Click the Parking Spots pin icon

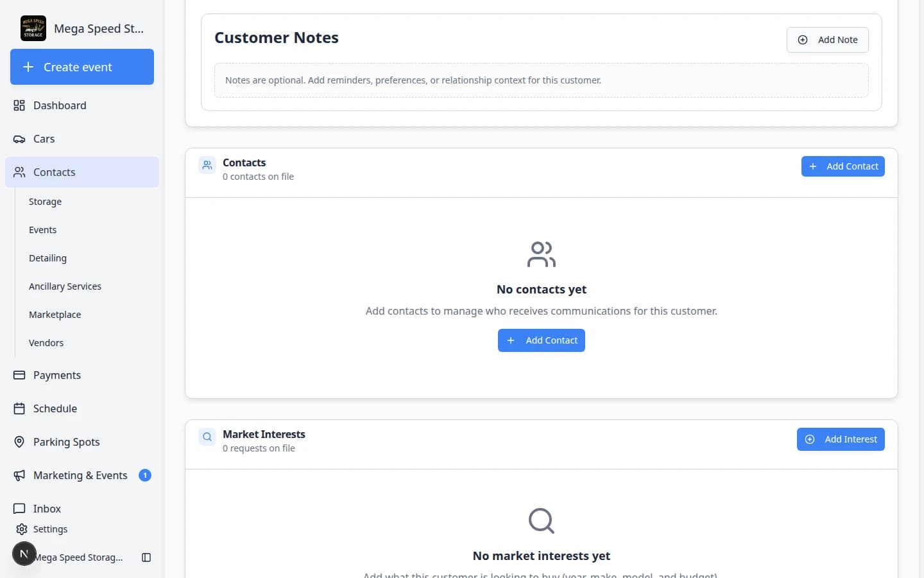[19, 442]
